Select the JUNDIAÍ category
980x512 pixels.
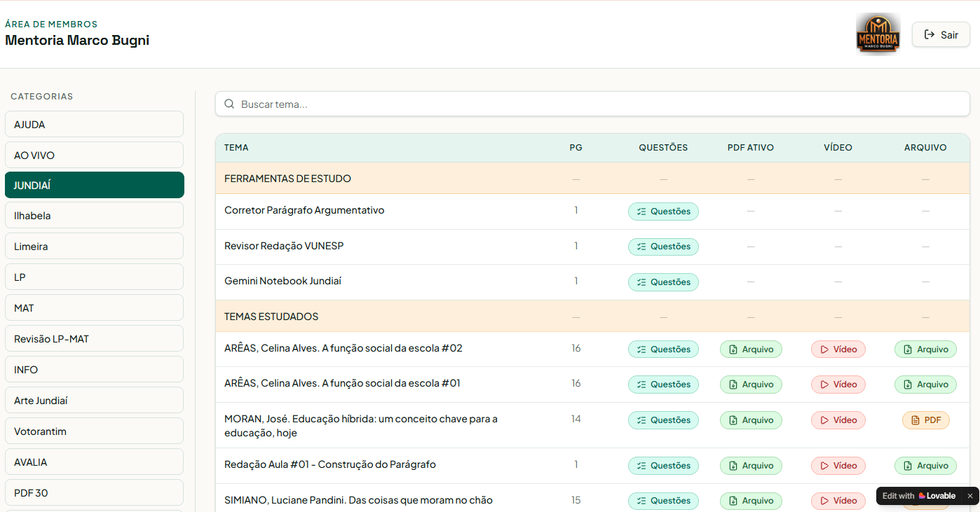tap(94, 185)
